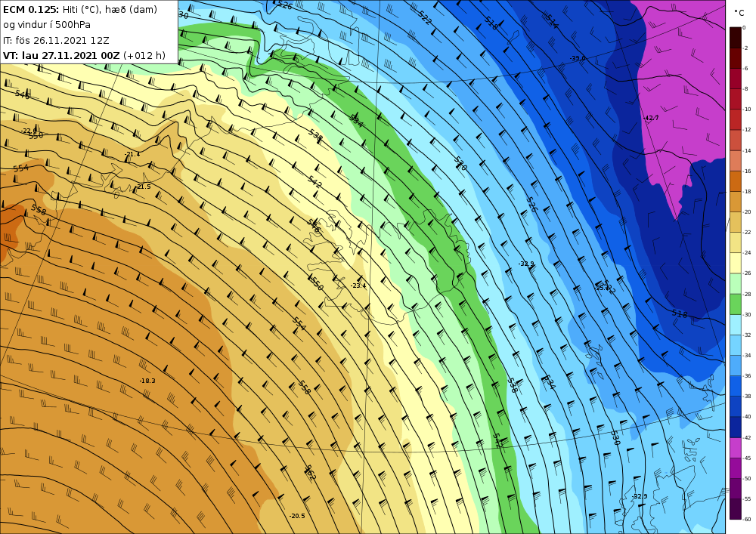Click the colorbar tick label "-50"
Screen dimensions: 756x534
point(748,479)
